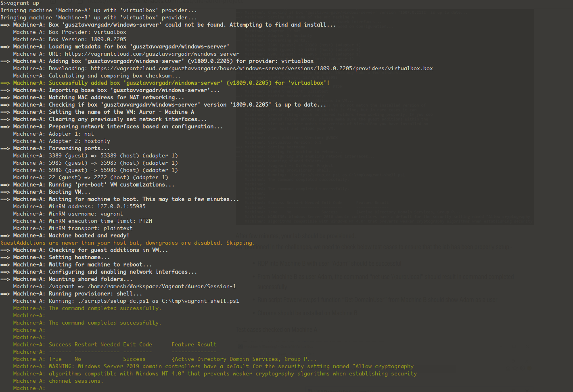Image resolution: width=573 pixels, height=392 pixels.
Task: Click 'WinRM transport: plaintext'
Action: pyautogui.click(x=90, y=228)
